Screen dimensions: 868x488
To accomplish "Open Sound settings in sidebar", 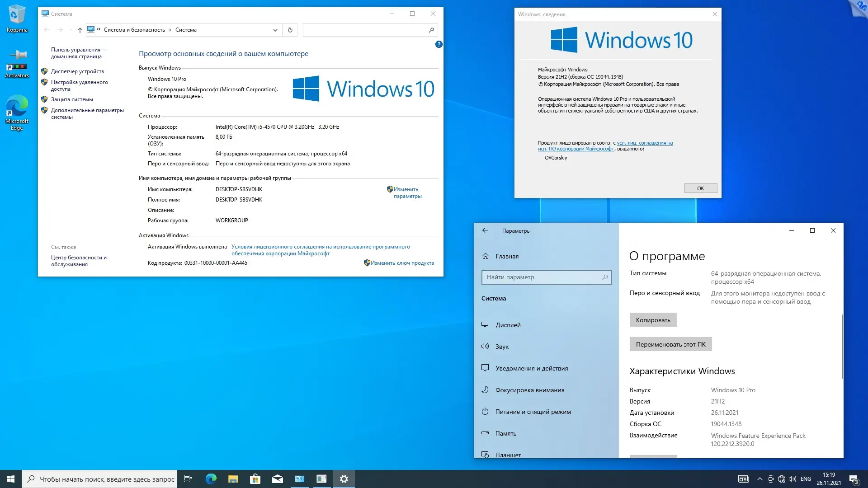I will pos(502,347).
